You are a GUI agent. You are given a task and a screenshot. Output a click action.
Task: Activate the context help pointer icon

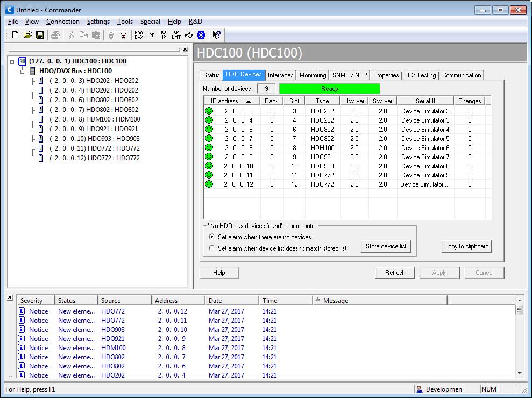[216, 34]
